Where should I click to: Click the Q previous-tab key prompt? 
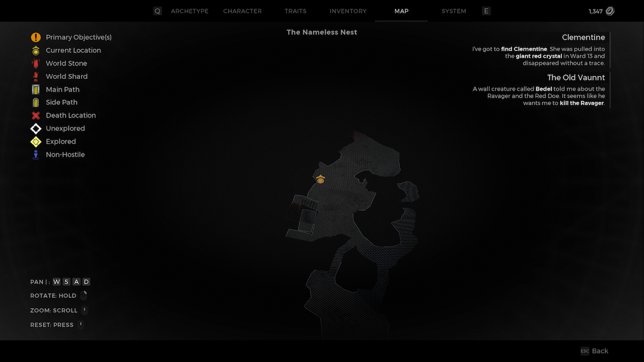[x=157, y=11]
